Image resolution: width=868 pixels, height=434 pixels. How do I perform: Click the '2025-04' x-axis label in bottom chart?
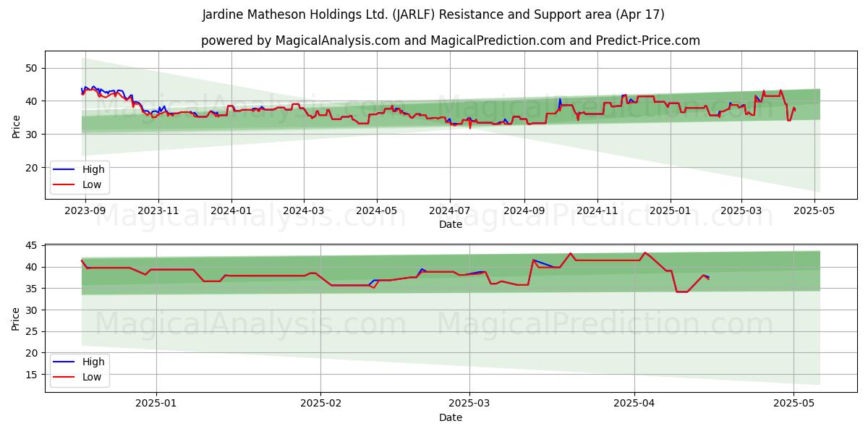pos(634,404)
